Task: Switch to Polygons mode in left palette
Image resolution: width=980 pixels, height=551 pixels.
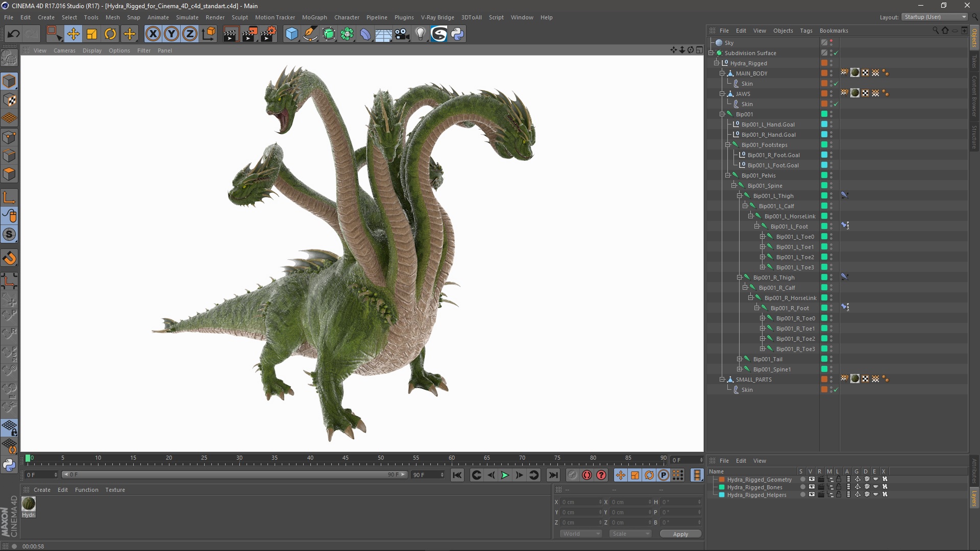Action: coord(9,174)
